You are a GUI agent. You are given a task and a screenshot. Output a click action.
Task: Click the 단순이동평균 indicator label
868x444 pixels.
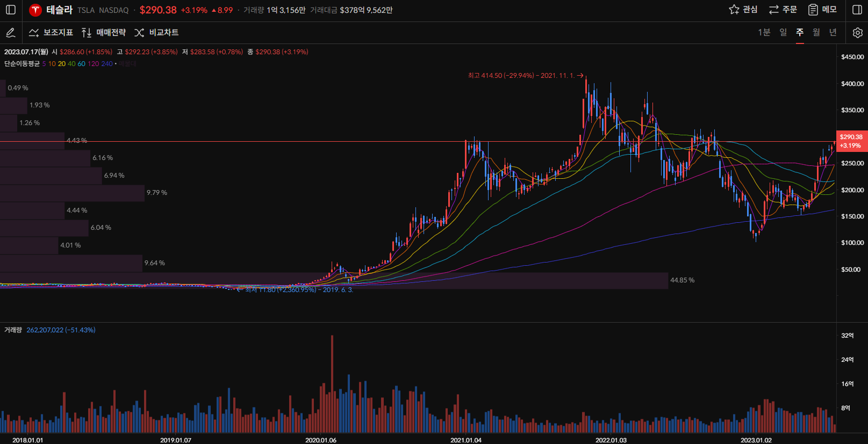[22, 64]
